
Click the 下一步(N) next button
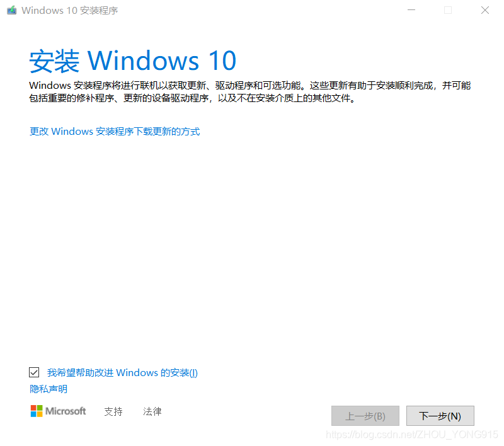coord(440,416)
